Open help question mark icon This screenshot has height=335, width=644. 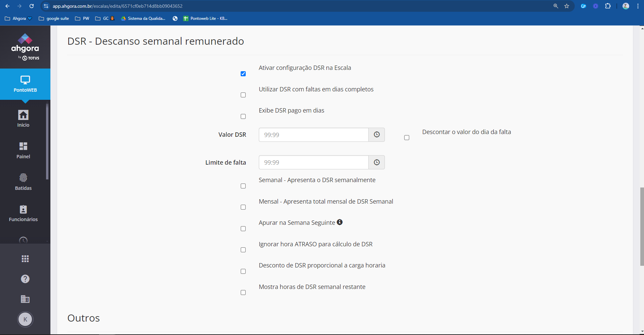pyautogui.click(x=25, y=279)
